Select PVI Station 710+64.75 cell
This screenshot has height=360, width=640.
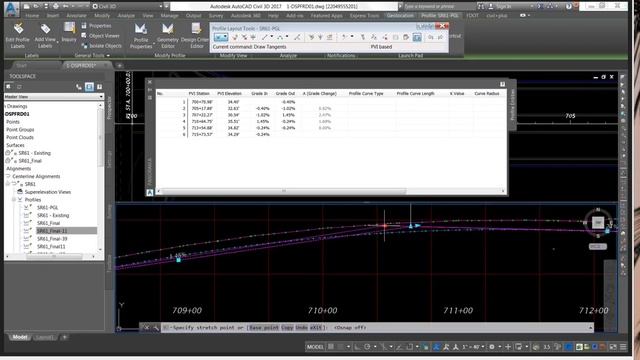(x=202, y=121)
